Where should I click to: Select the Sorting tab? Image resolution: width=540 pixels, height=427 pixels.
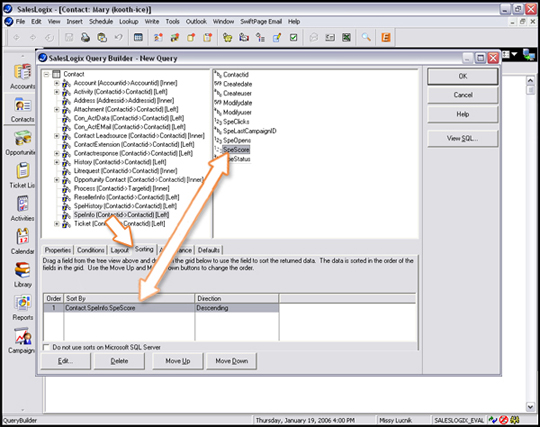click(x=144, y=249)
